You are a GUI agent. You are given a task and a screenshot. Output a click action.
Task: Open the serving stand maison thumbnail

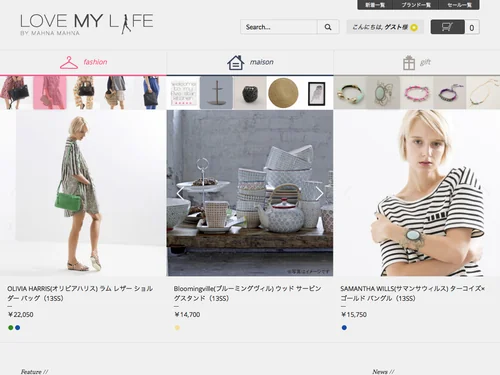point(217,93)
